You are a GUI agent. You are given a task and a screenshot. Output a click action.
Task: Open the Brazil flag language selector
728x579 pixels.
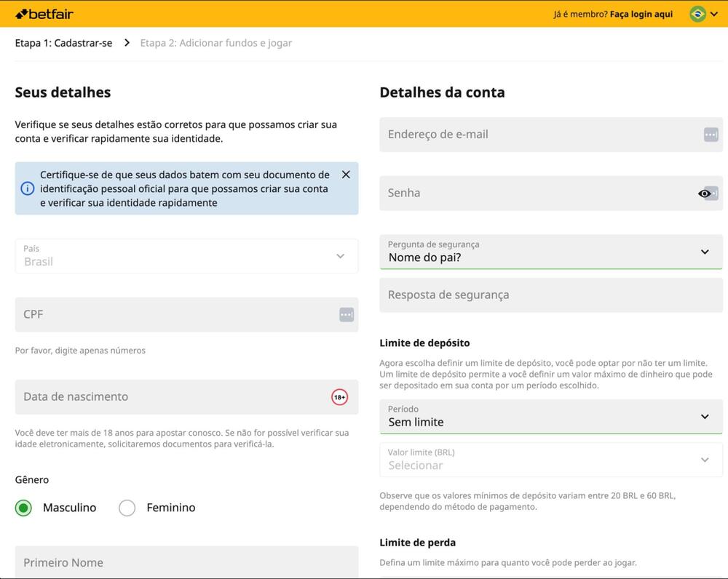point(697,14)
